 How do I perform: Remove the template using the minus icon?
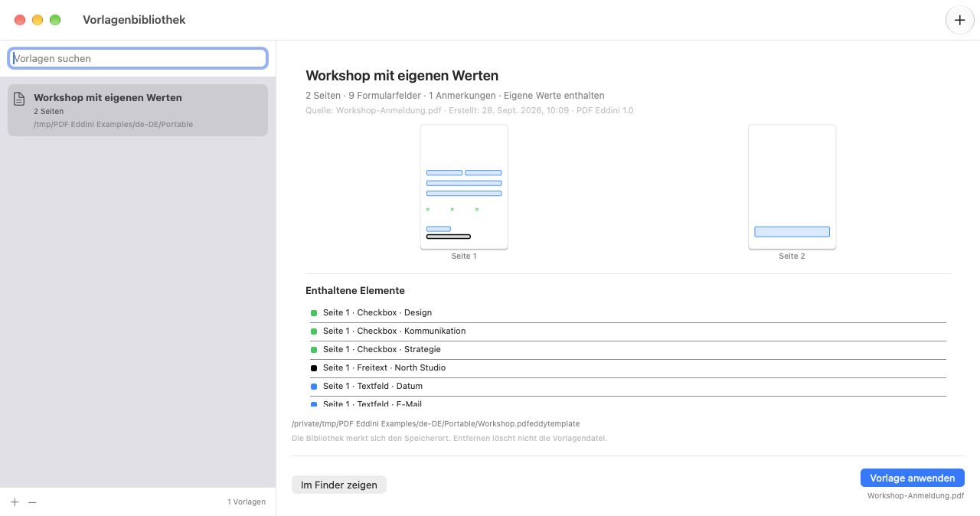pos(32,502)
